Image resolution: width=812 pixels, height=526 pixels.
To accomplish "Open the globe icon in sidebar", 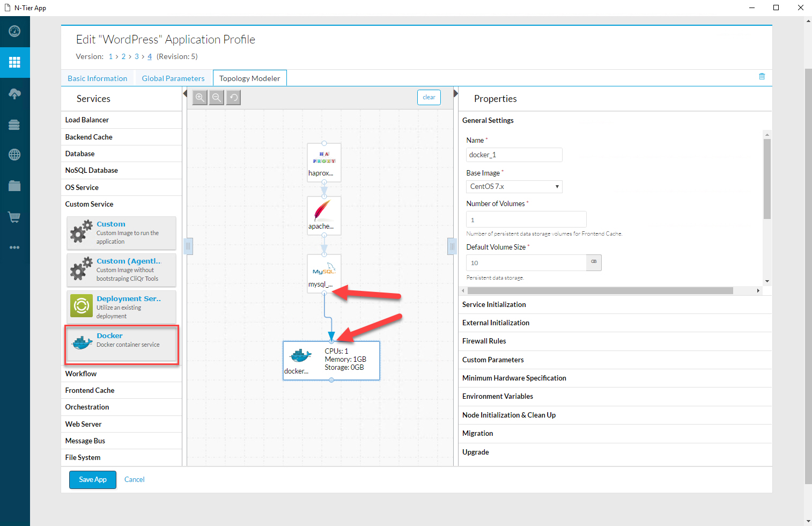I will 14,155.
